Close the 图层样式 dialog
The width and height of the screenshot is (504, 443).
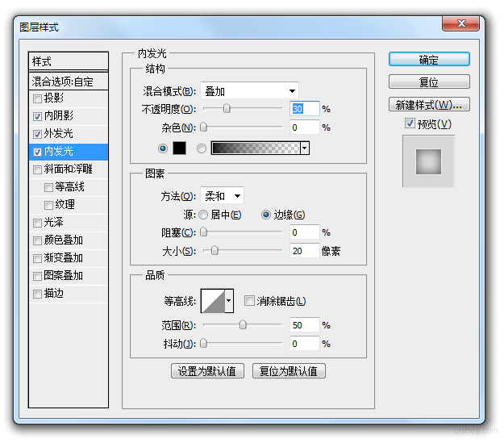[461, 23]
